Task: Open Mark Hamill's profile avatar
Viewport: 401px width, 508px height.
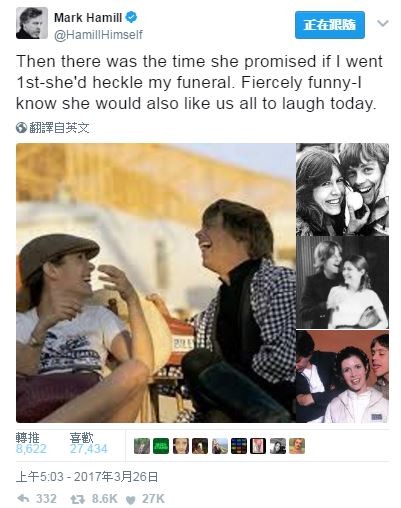Action: (x=32, y=23)
